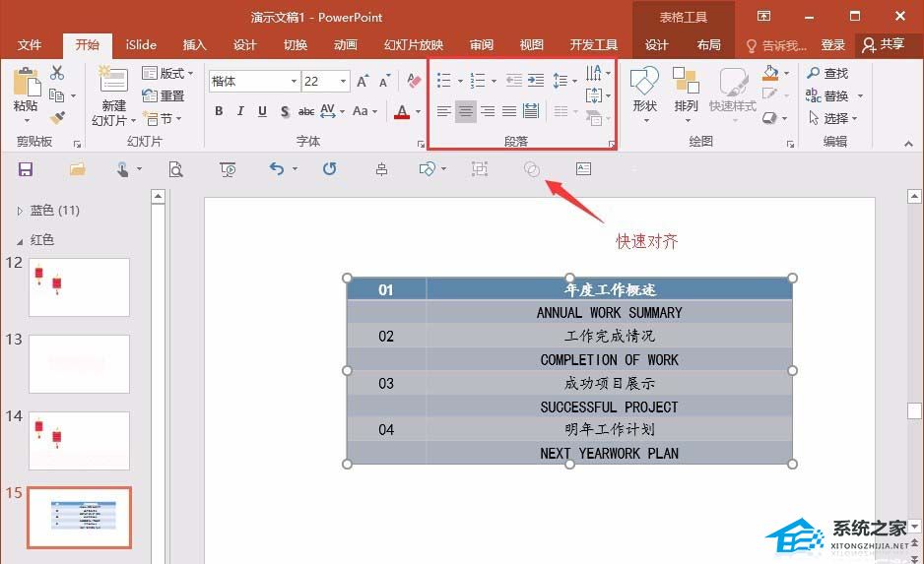Click the Redo arrow icon

click(x=330, y=169)
